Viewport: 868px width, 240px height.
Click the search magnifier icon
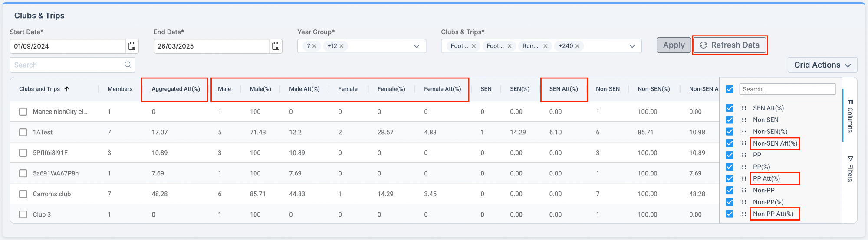[x=128, y=65]
